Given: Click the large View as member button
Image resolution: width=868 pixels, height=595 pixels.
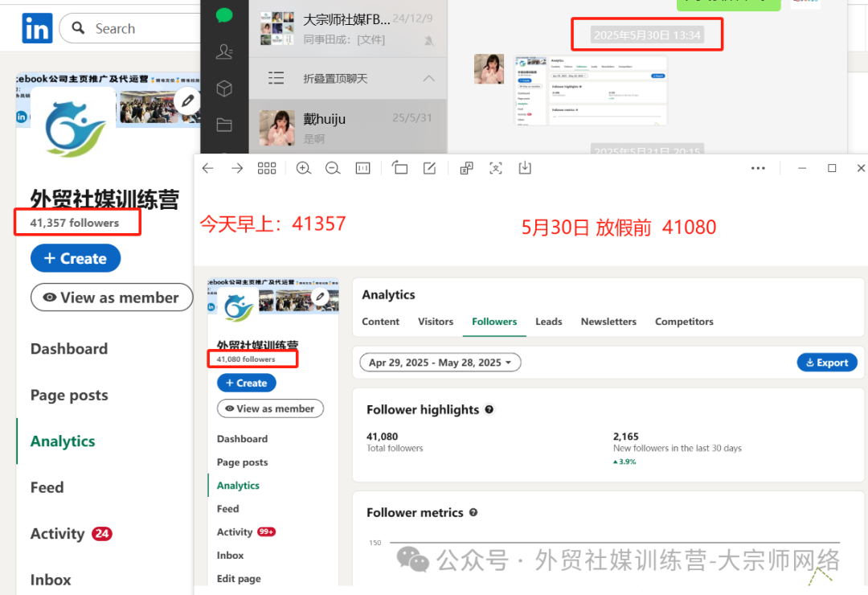Looking at the screenshot, I should point(112,297).
